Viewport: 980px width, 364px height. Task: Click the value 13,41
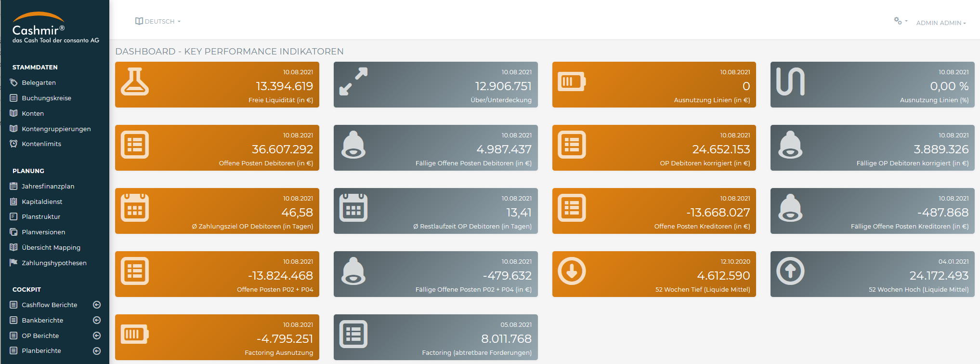[519, 212]
